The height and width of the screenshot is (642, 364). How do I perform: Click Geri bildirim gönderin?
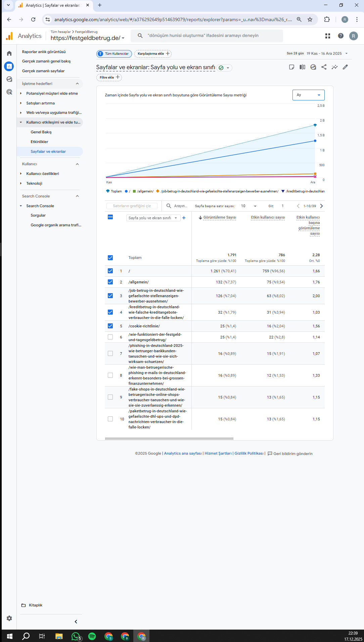[290, 454]
